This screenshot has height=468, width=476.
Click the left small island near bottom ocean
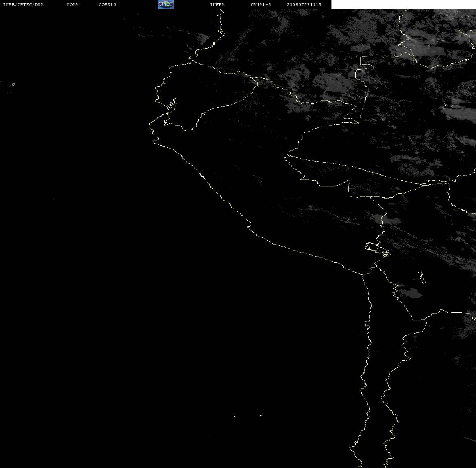pyautogui.click(x=235, y=416)
